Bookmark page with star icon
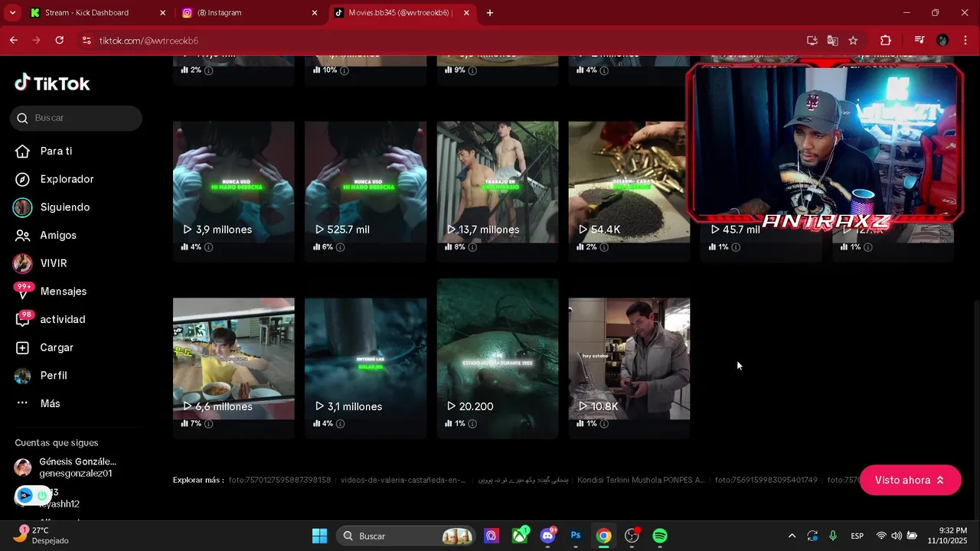The width and height of the screenshot is (980, 551). click(853, 41)
